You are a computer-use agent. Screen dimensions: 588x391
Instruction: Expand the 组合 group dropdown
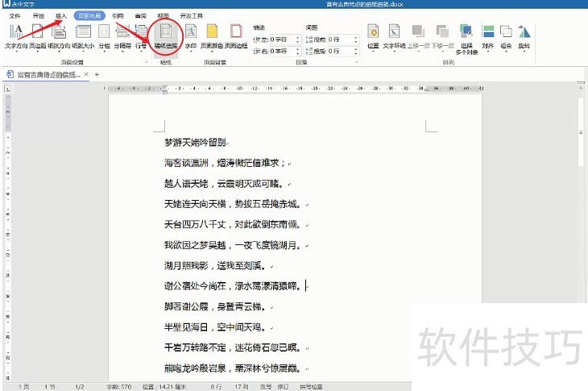tap(506, 51)
